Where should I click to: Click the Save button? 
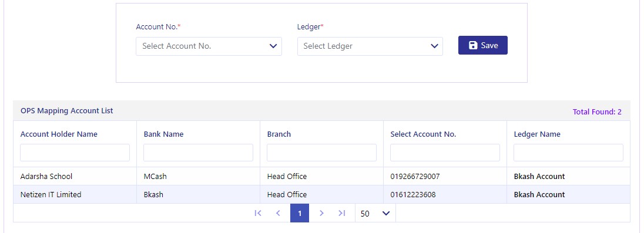tap(482, 45)
